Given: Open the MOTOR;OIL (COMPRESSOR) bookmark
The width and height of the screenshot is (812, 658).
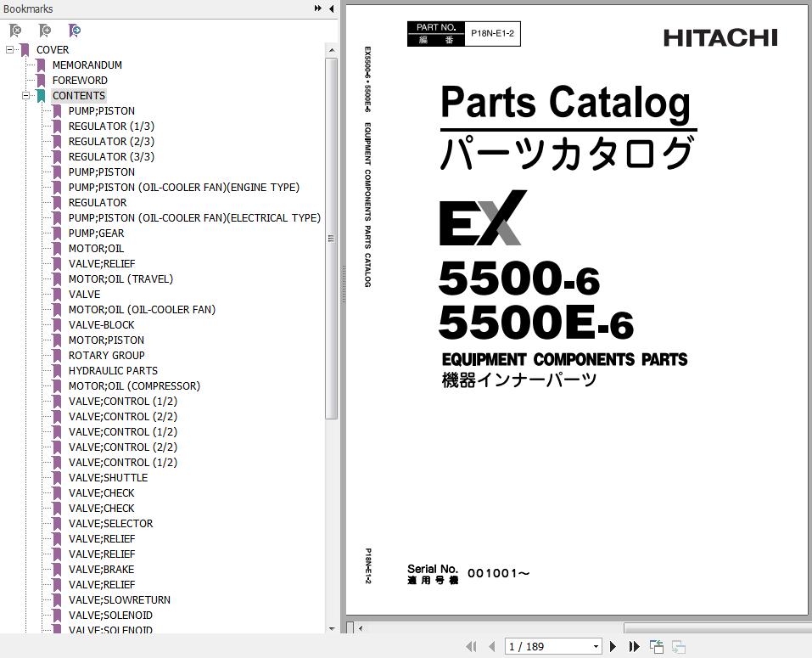Looking at the screenshot, I should click(x=134, y=386).
